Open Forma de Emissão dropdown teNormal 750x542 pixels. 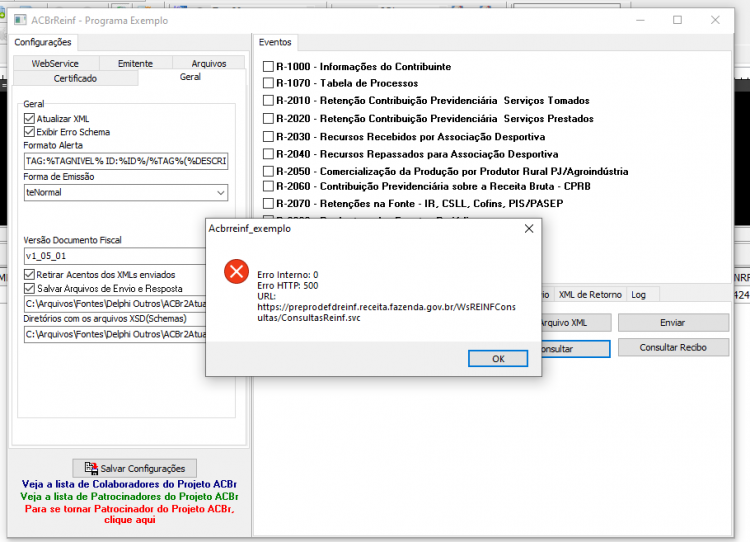(126, 192)
